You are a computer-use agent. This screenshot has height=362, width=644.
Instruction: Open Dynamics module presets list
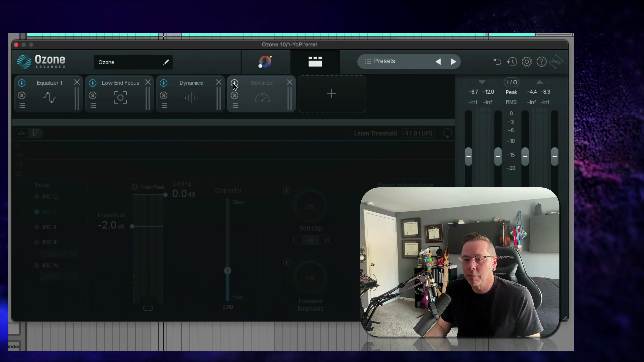click(x=164, y=106)
